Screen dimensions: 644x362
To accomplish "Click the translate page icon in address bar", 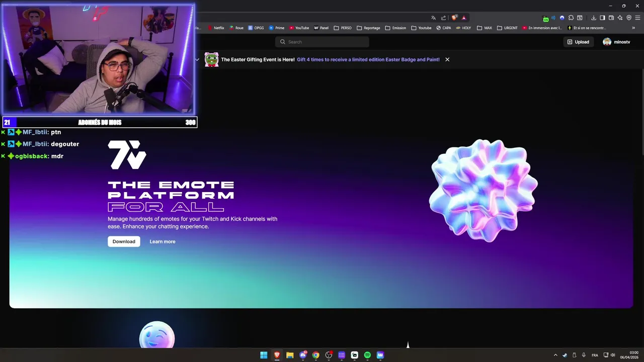I will (433, 18).
